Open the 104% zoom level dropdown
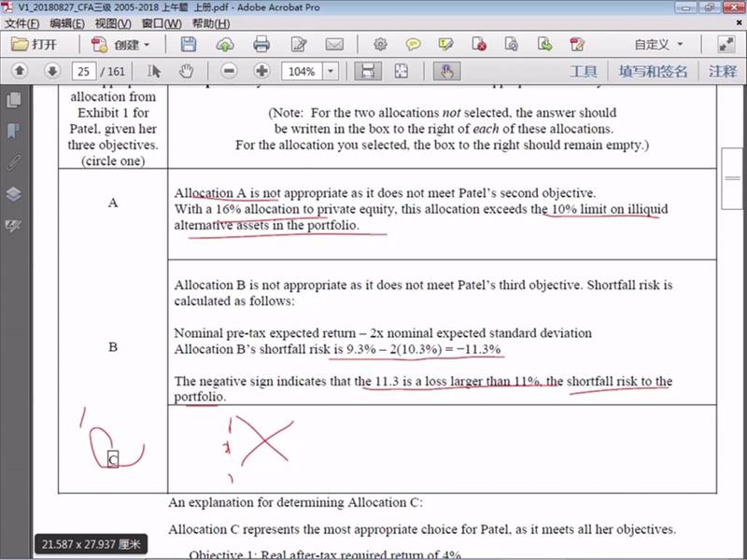Image resolution: width=747 pixels, height=560 pixels. (x=331, y=71)
